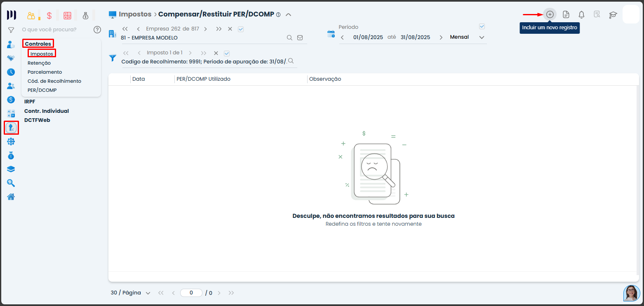The image size is (644, 306).
Task: Select Cód. de Recolhimento menu item
Action: [x=54, y=81]
